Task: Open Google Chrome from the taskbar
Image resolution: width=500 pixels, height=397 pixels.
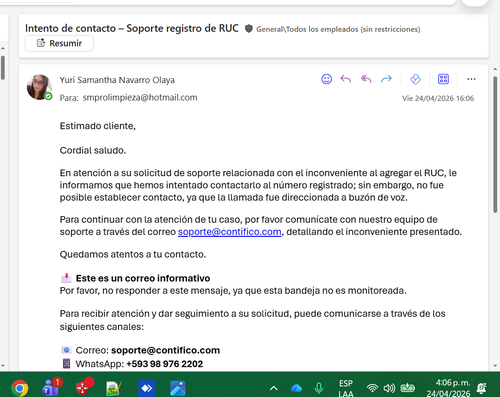Action: 20,388
